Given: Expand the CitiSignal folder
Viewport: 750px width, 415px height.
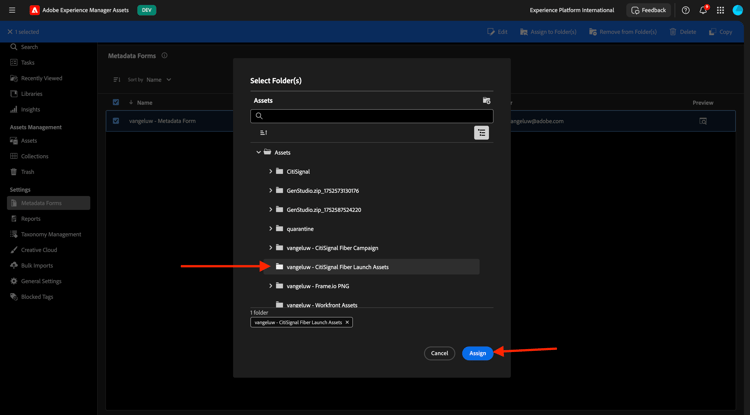Looking at the screenshot, I should tap(271, 172).
